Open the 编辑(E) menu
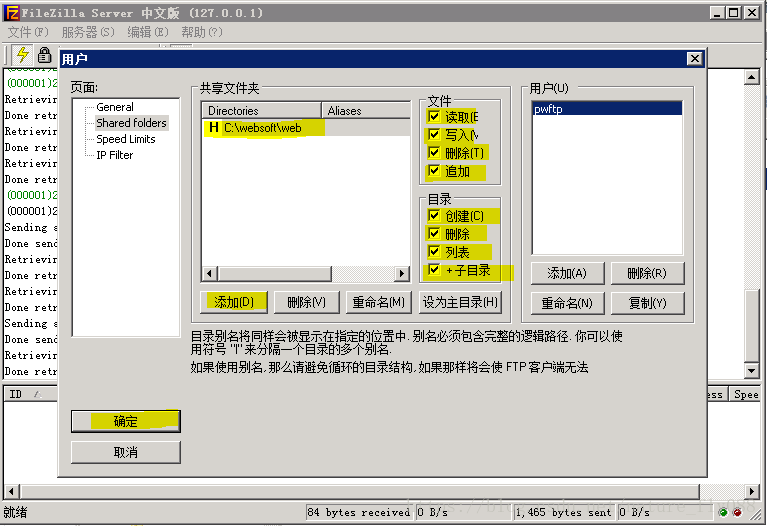 [x=148, y=32]
